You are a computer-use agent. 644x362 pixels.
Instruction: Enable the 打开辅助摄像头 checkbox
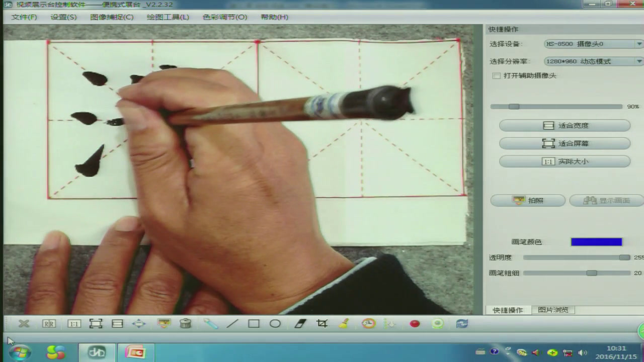pos(497,76)
